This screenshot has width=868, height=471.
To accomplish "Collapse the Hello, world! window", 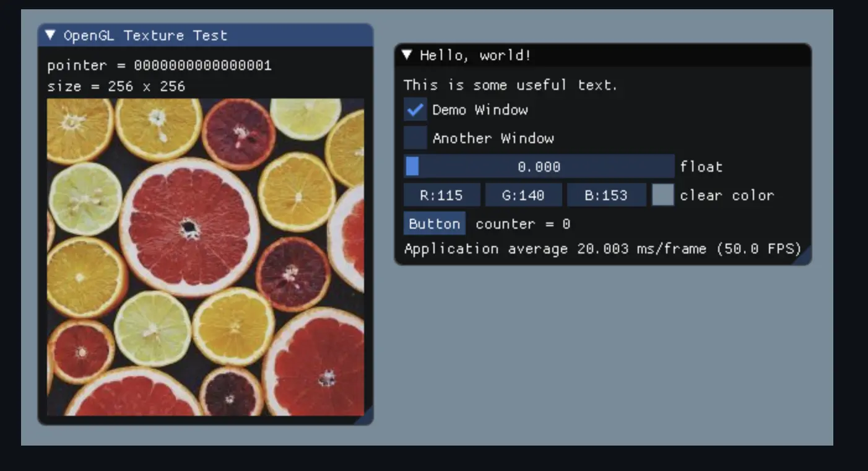I will coord(407,55).
